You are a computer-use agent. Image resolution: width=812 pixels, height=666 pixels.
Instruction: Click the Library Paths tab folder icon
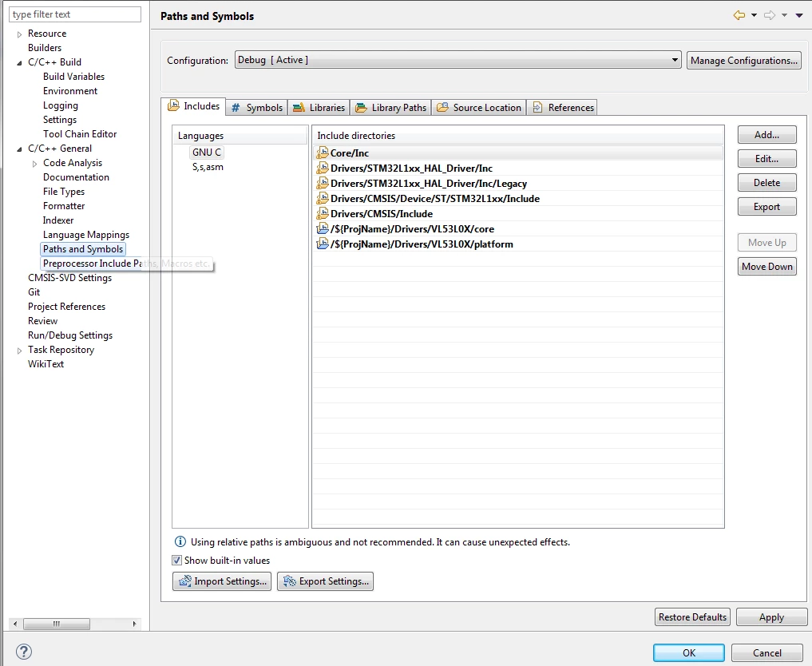point(361,108)
